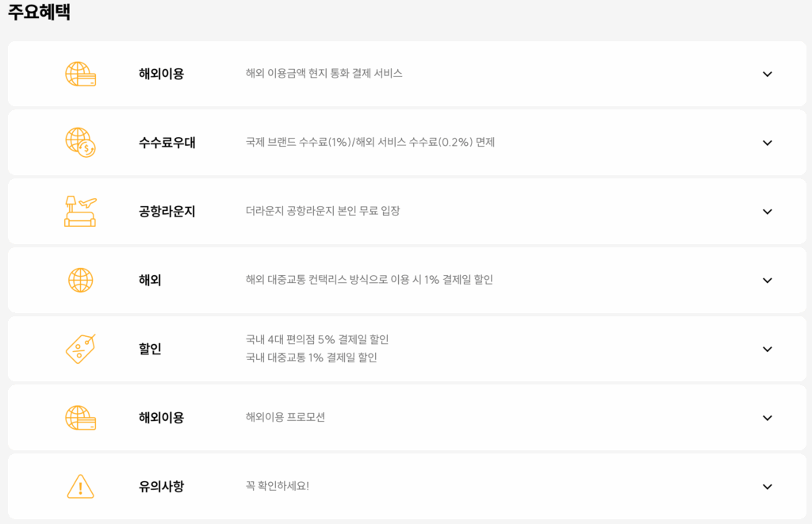Click the 더라운지 공항라운지 본인 무료 입장 text
The image size is (812, 524).
click(x=323, y=211)
